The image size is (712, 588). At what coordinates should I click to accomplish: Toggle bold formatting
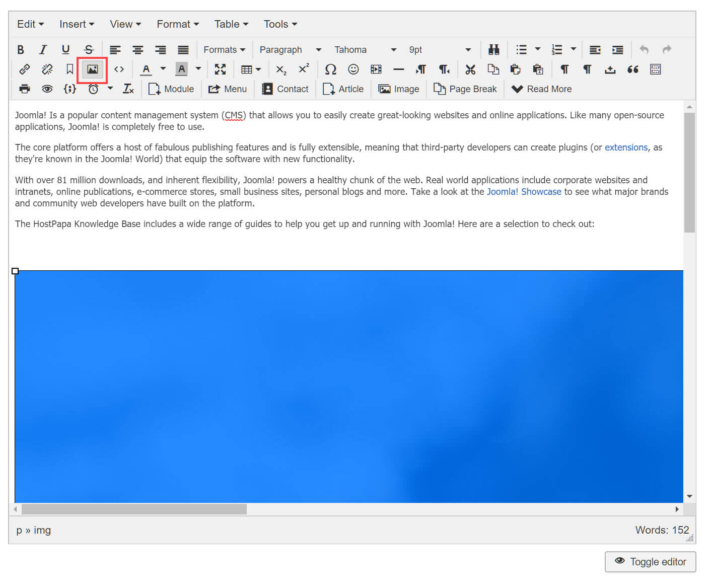pos(21,49)
